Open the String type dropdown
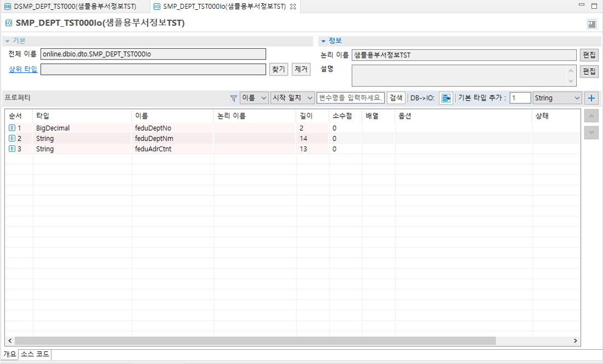The width and height of the screenshot is (603, 364). [556, 97]
